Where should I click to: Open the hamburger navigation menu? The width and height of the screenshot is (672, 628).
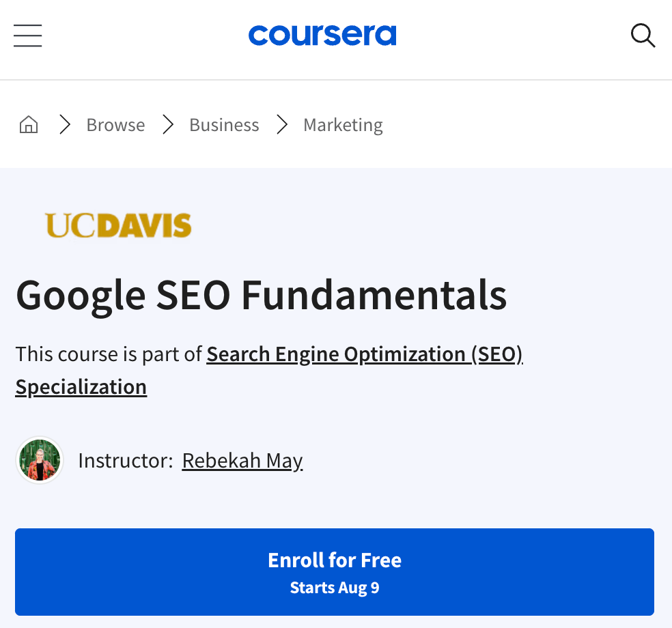[x=27, y=35]
